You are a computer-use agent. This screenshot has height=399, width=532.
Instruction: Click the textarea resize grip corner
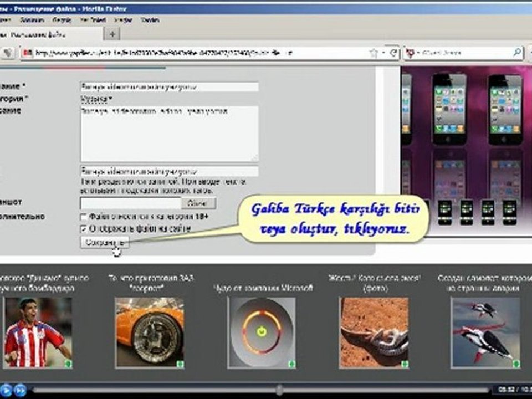[x=255, y=158]
